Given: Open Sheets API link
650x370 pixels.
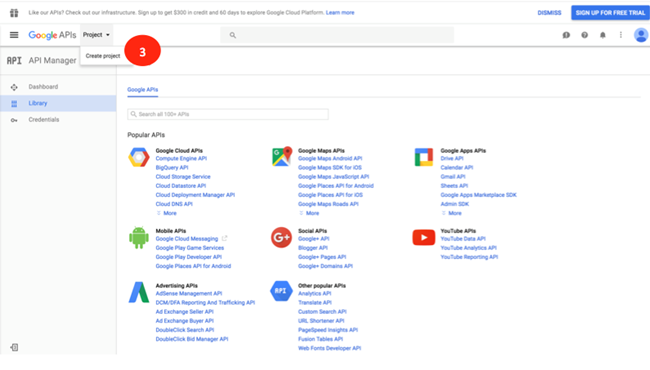Looking at the screenshot, I should [x=454, y=186].
